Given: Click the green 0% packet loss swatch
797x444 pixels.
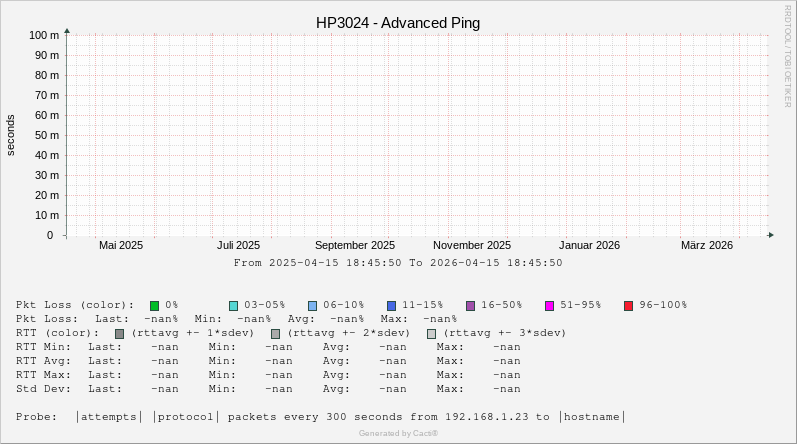Looking at the screenshot, I should pyautogui.click(x=155, y=306).
